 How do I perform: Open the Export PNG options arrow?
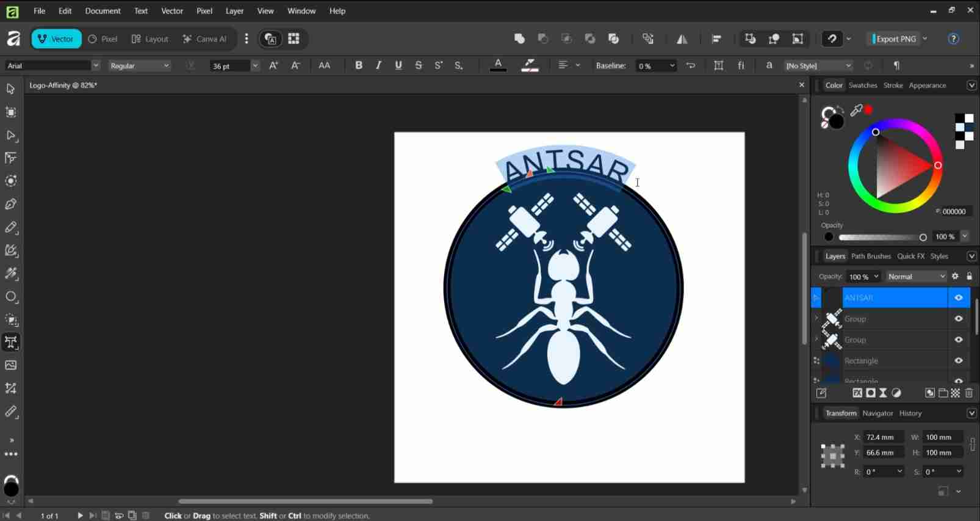click(925, 38)
